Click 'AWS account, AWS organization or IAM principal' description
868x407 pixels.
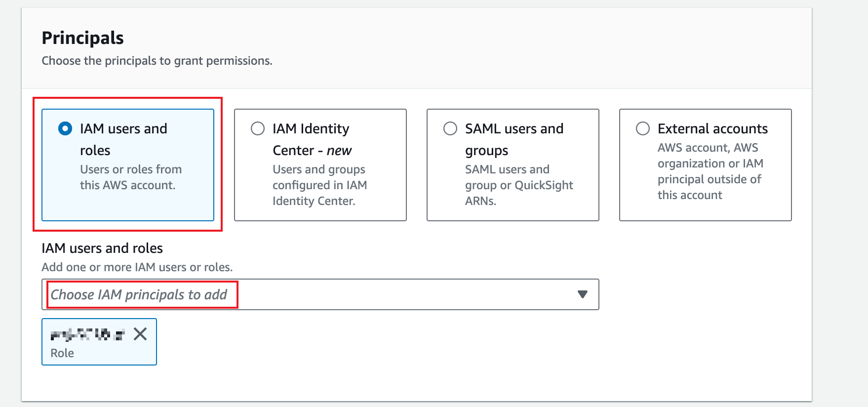click(710, 171)
